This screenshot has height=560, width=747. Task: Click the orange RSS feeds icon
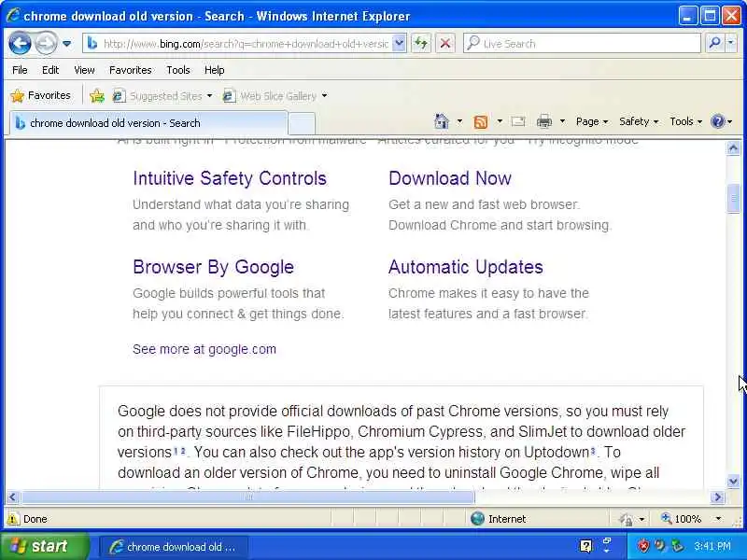481,122
